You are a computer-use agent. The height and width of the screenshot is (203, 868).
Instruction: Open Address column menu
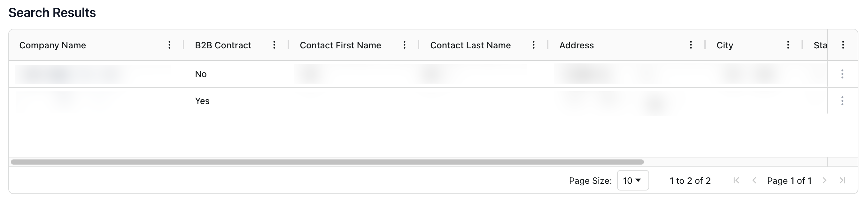tap(690, 45)
